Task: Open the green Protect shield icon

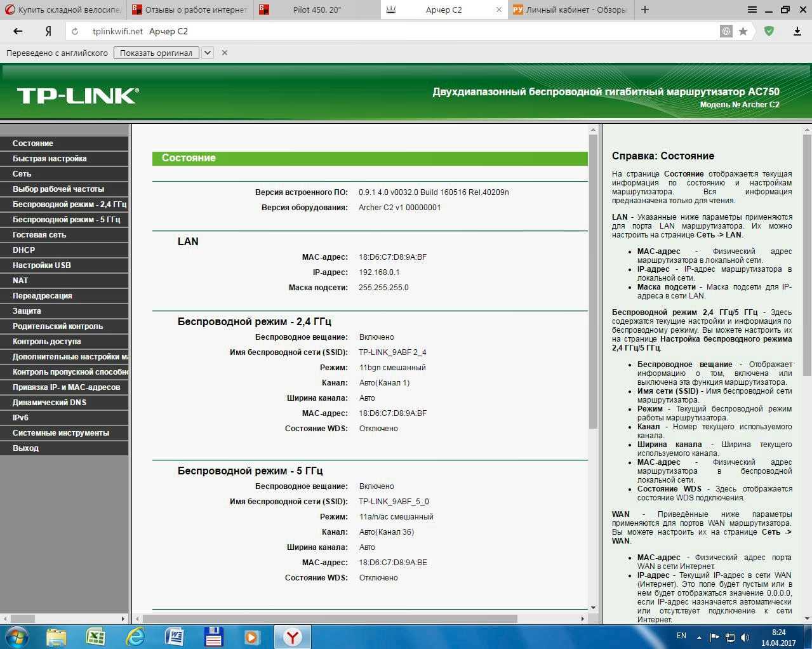Action: click(x=769, y=31)
